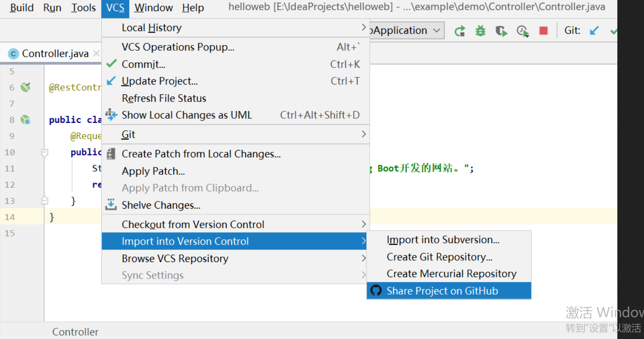This screenshot has width=644, height=339.
Task: Click the @RestContr annotation text on line 6
Action: pos(75,87)
